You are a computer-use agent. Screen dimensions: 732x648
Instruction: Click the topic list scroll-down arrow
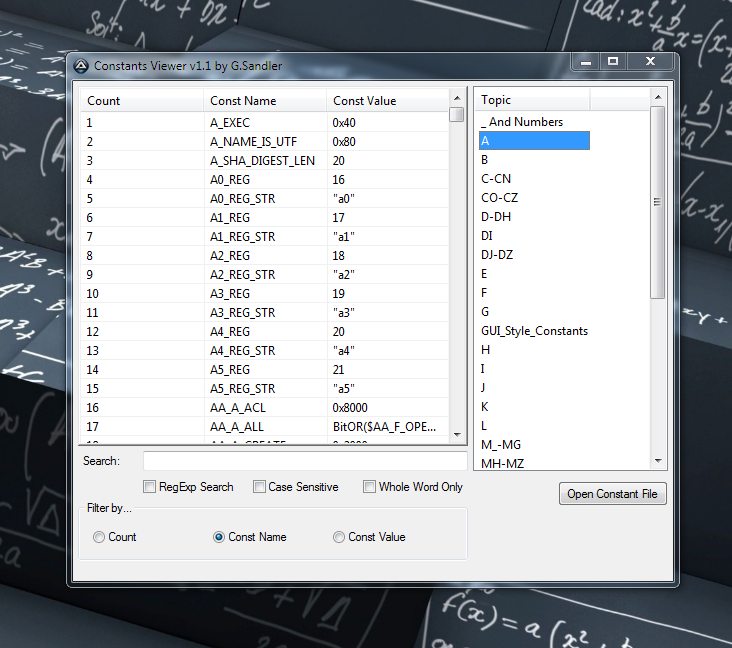click(x=658, y=461)
